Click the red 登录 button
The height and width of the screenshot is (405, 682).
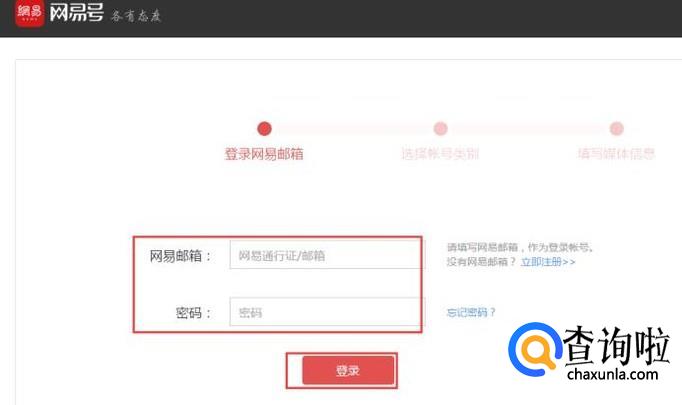(x=348, y=370)
